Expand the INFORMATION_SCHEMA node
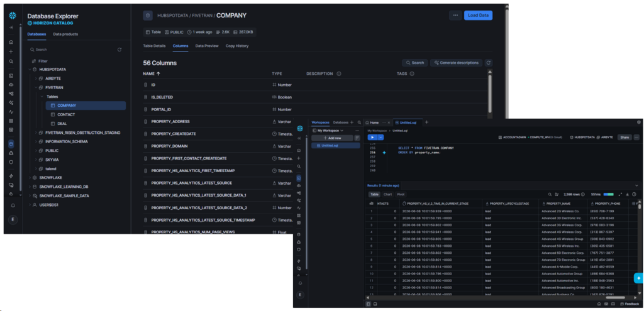 [36, 141]
